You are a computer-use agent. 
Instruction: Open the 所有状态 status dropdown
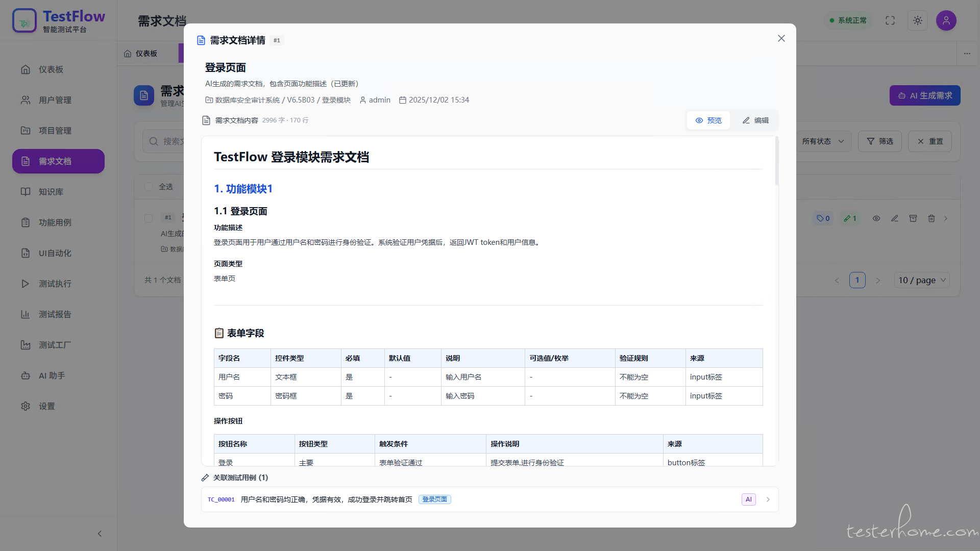click(x=823, y=141)
